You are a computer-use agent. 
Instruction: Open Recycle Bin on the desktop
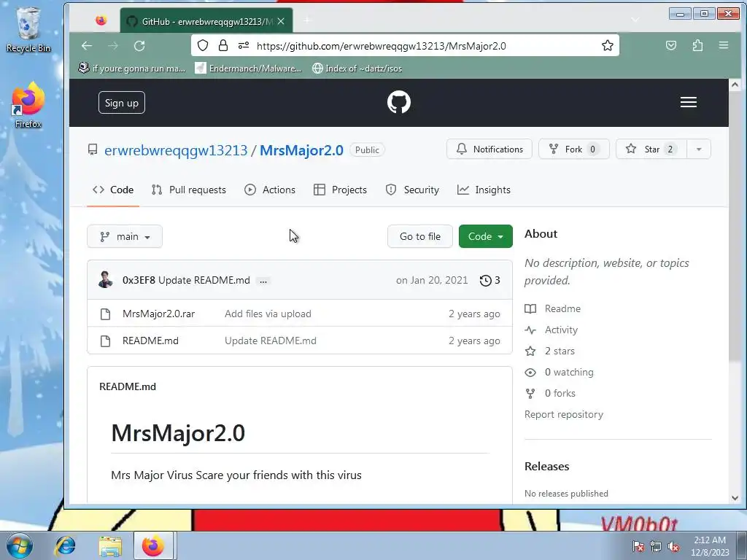pos(28,29)
